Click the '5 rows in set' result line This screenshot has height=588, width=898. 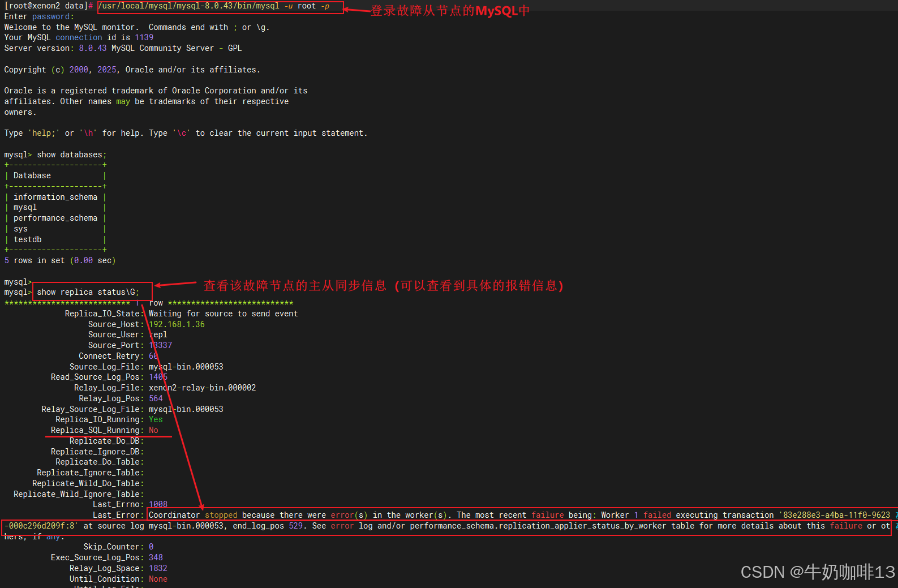pos(60,260)
